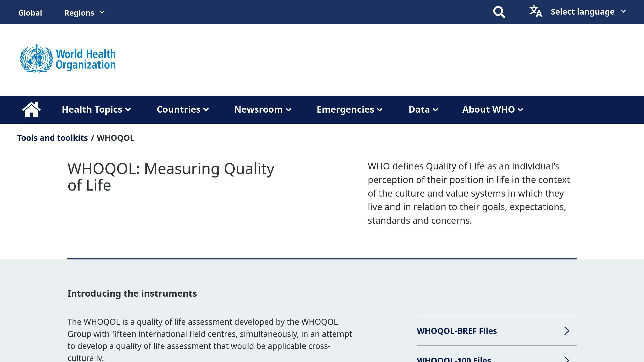Open the Select language dropdown

pyautogui.click(x=588, y=12)
